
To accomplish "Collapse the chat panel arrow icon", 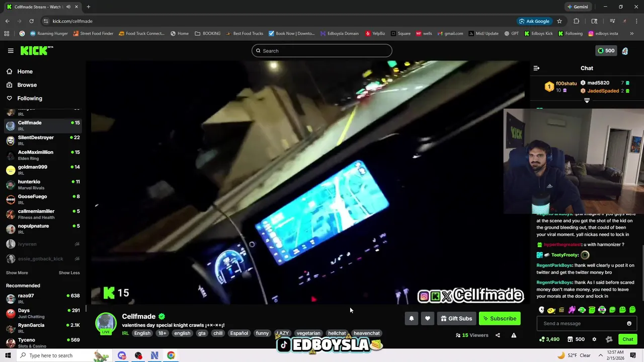I will [536, 68].
